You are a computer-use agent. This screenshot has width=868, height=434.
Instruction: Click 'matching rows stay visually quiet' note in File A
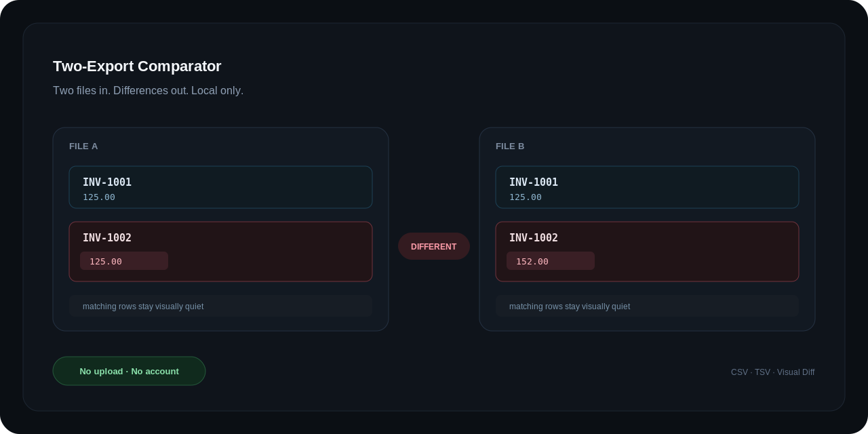pos(220,307)
